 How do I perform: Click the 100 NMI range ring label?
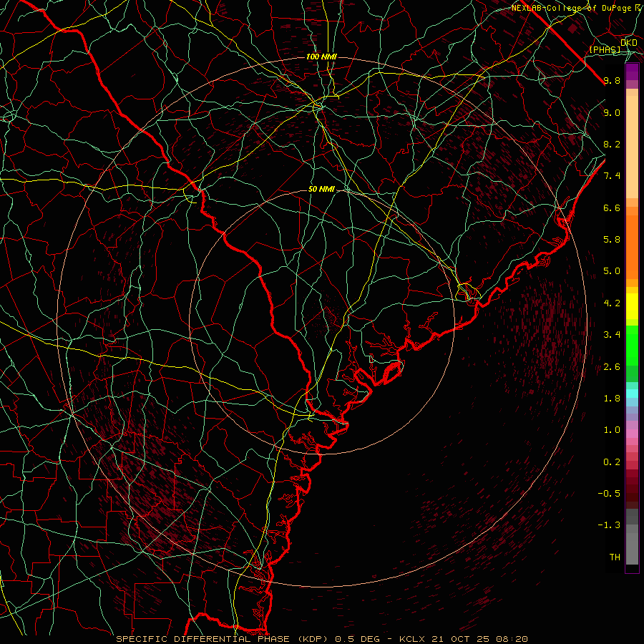click(321, 57)
